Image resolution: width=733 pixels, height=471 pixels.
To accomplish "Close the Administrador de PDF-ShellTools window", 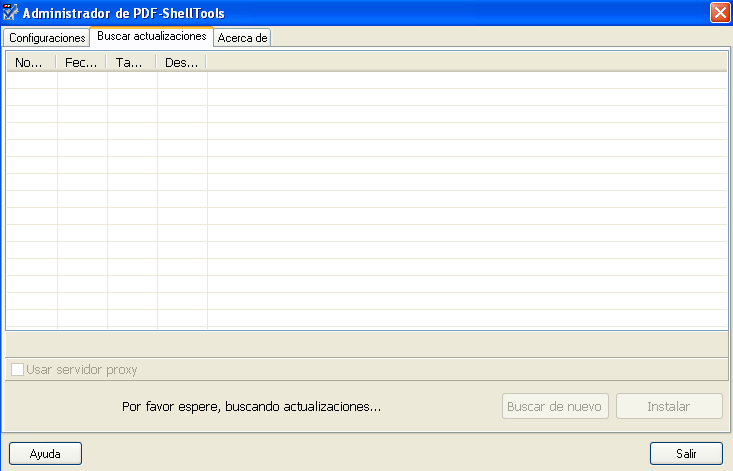I will [x=720, y=13].
